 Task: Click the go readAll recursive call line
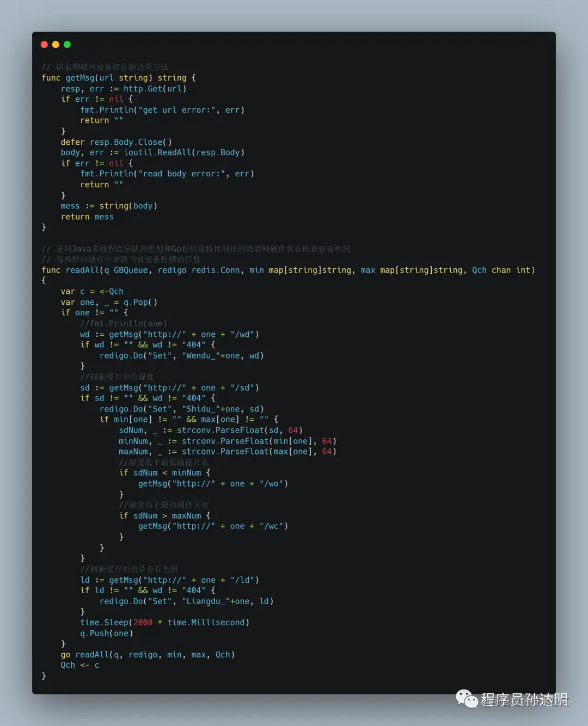[148, 655]
